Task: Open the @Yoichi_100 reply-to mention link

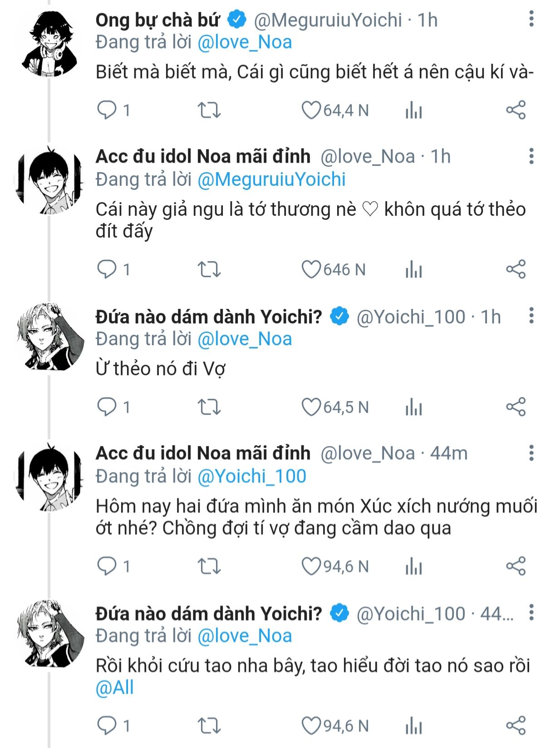Action: [x=252, y=476]
